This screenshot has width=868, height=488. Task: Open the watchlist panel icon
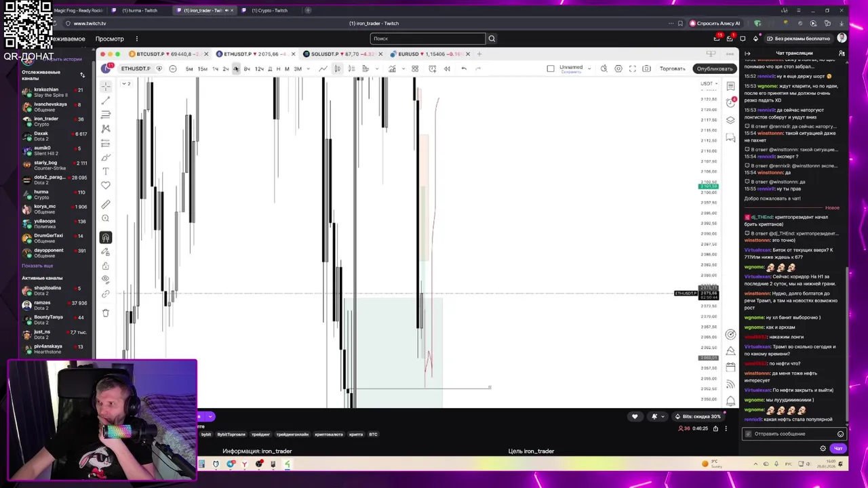730,86
